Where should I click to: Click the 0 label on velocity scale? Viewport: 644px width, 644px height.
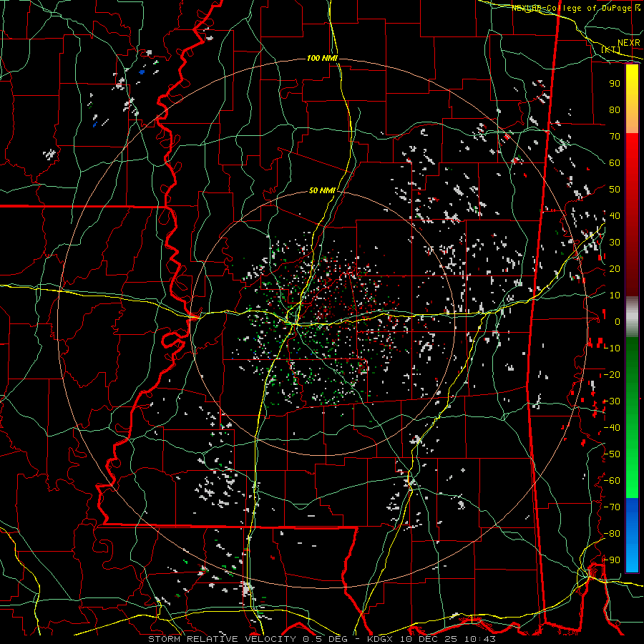tap(618, 321)
